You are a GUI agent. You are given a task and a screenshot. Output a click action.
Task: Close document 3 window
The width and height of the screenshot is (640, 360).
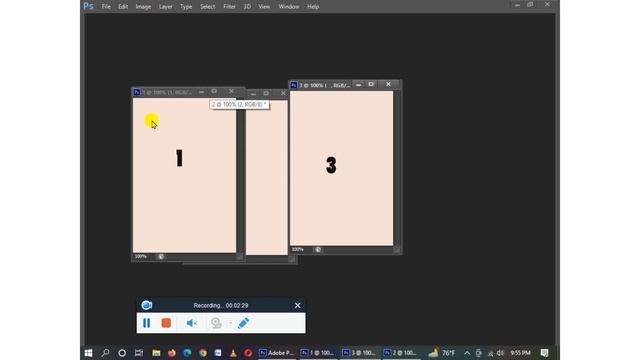point(388,84)
